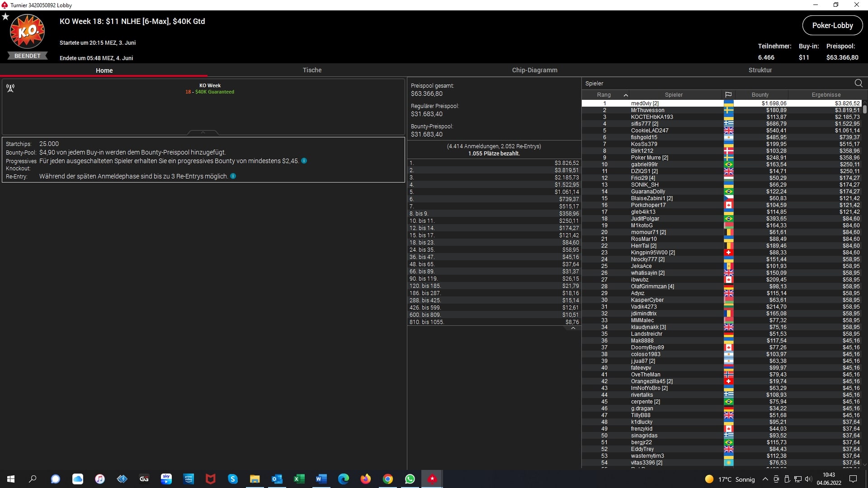
Task: Sort by Bounty column header
Action: click(x=760, y=95)
